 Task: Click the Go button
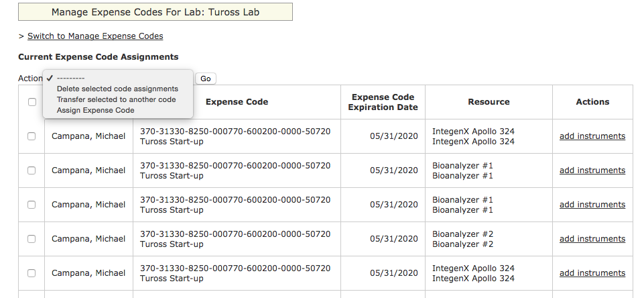(205, 79)
